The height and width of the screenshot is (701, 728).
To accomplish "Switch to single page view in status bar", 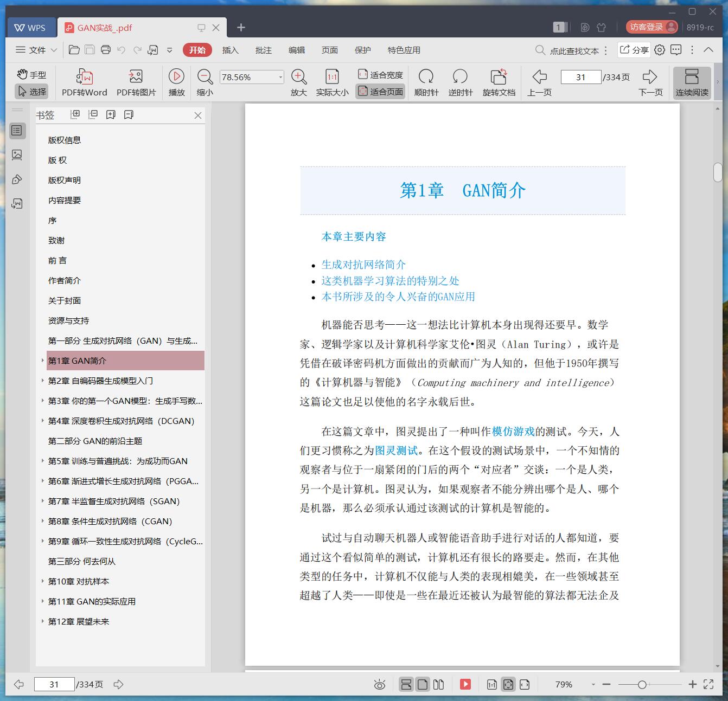I will pos(422,685).
